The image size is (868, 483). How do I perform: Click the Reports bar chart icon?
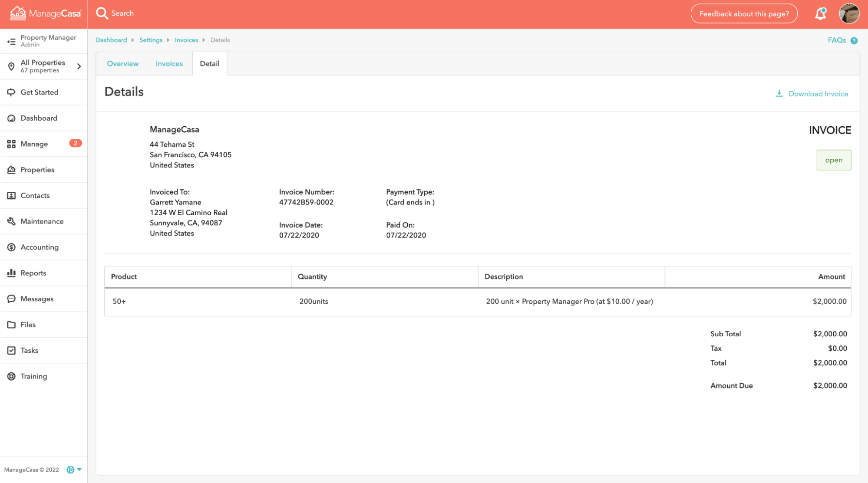pyautogui.click(x=11, y=273)
